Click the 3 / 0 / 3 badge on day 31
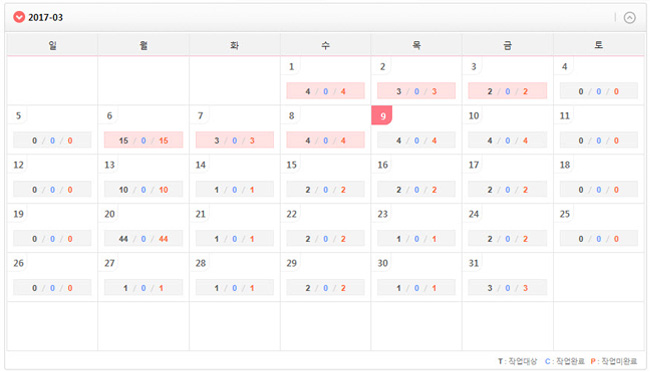This screenshot has width=650, height=372. tap(507, 287)
